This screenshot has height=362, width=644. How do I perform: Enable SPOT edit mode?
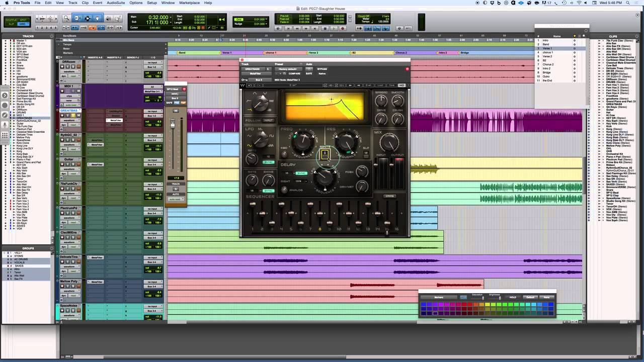click(24, 20)
